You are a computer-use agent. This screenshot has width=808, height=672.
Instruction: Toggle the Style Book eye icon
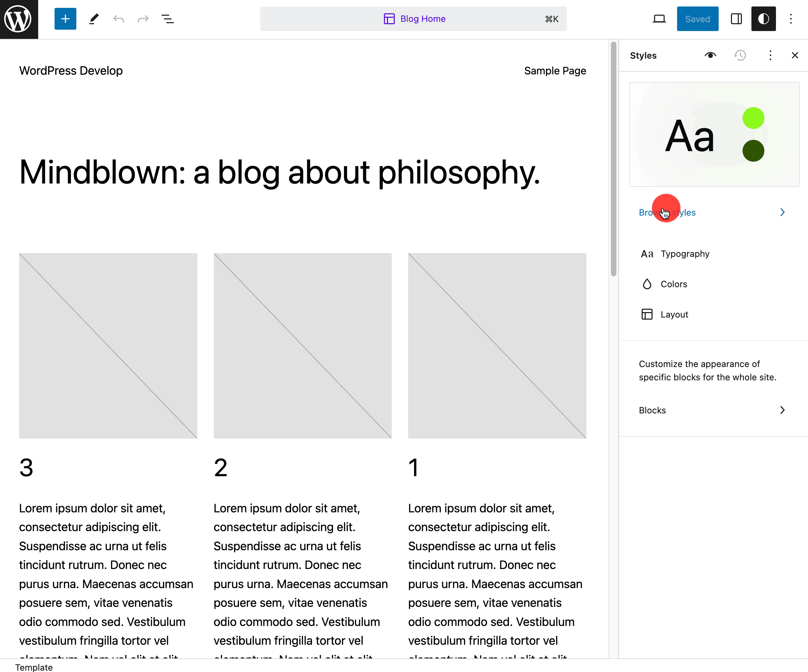coord(710,55)
